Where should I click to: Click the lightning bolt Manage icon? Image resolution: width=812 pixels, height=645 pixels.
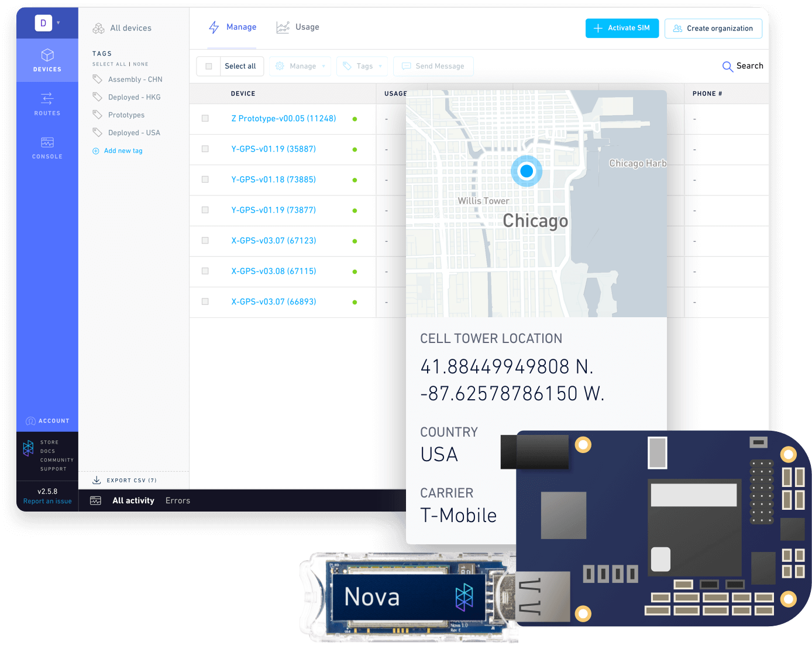(x=214, y=27)
